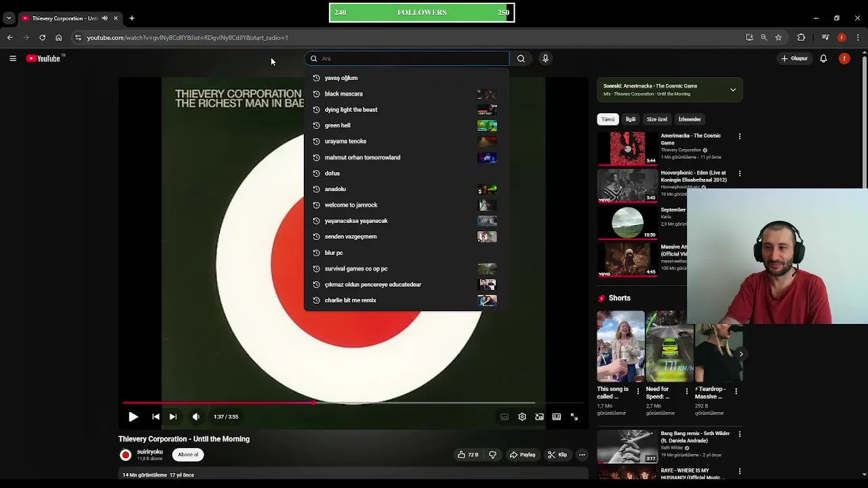Play the video with the play button
Image resolution: width=868 pixels, height=488 pixels.
pos(133,417)
